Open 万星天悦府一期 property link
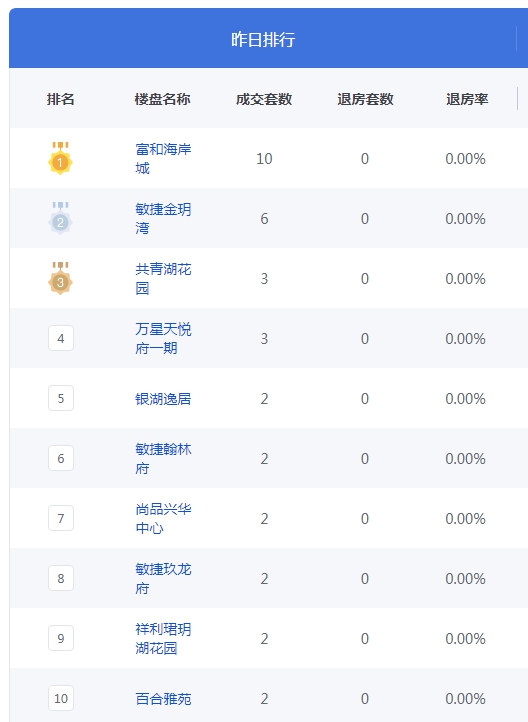This screenshot has height=722, width=528. 163,338
